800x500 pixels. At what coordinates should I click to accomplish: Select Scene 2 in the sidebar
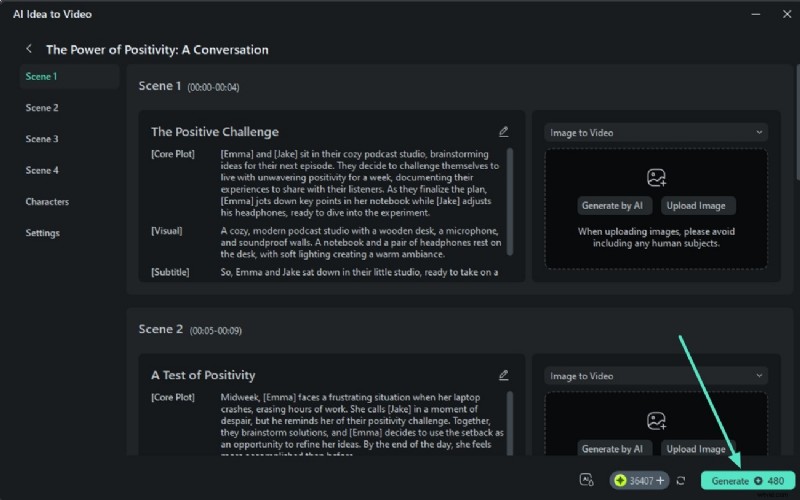click(42, 108)
